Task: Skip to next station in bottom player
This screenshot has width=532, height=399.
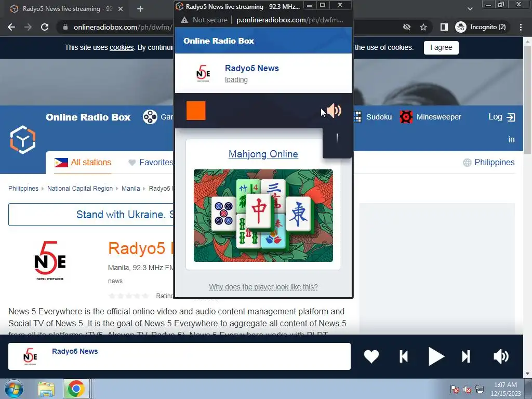Action: click(x=466, y=356)
